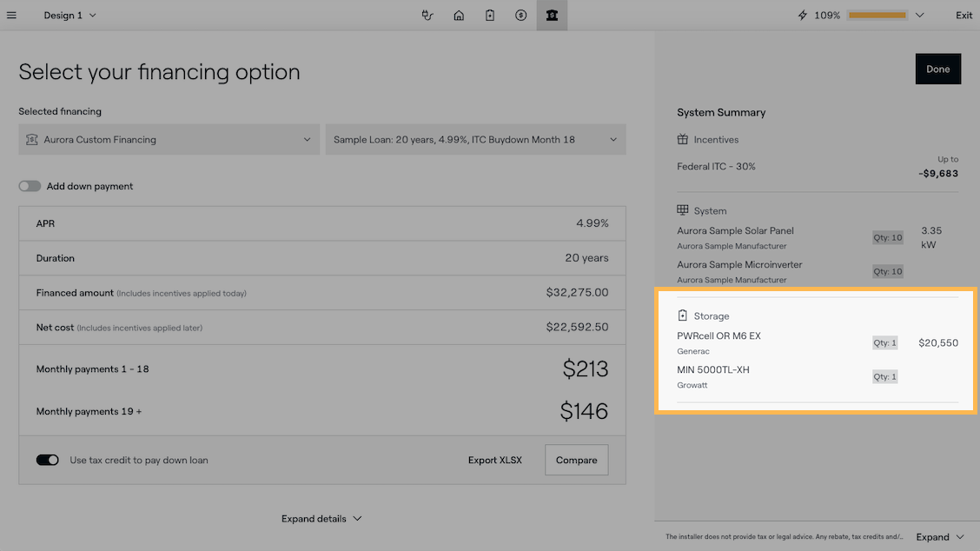Screen dimensions: 980x551
Task: Click the 109% energy offset progress bar
Action: pyautogui.click(x=877, y=15)
